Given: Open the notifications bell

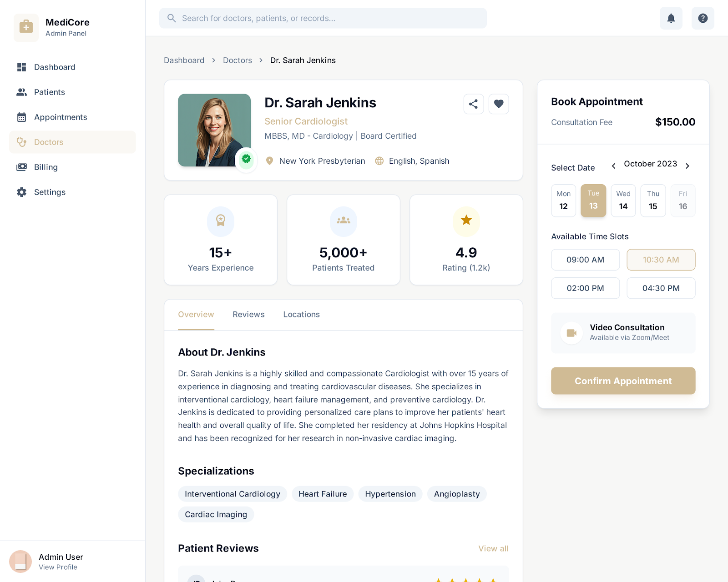Looking at the screenshot, I should point(671,18).
